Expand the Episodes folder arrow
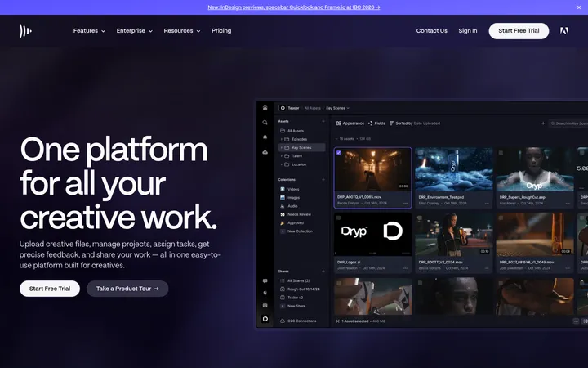The width and height of the screenshot is (588, 368). (x=282, y=139)
